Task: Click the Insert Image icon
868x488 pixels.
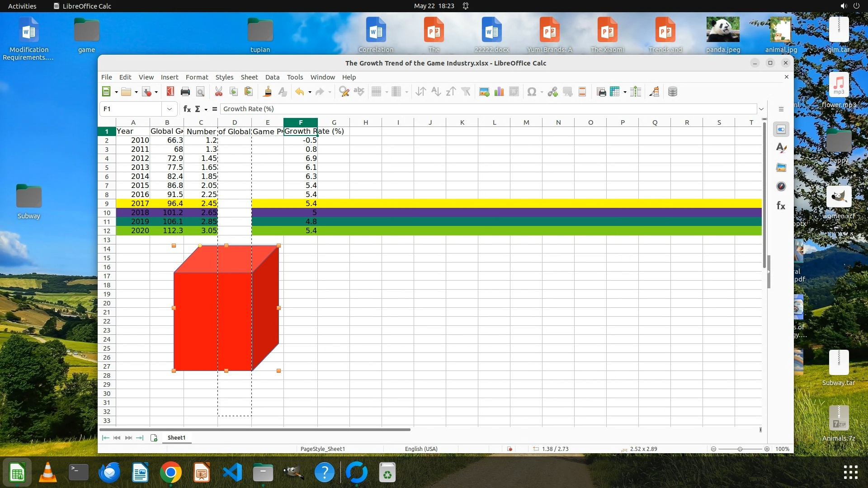Action: (x=484, y=92)
